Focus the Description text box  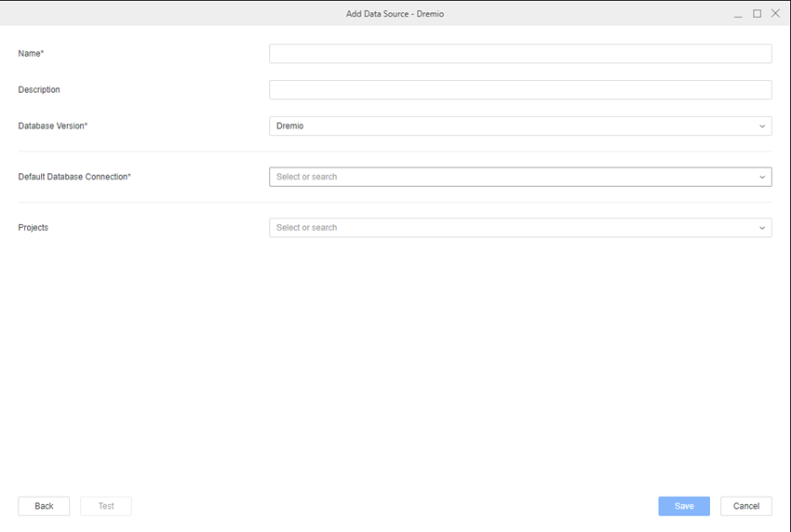519,90
